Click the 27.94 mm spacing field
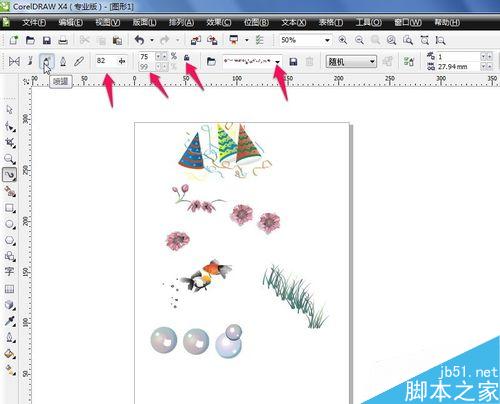This screenshot has width=500, height=404. tap(458, 67)
